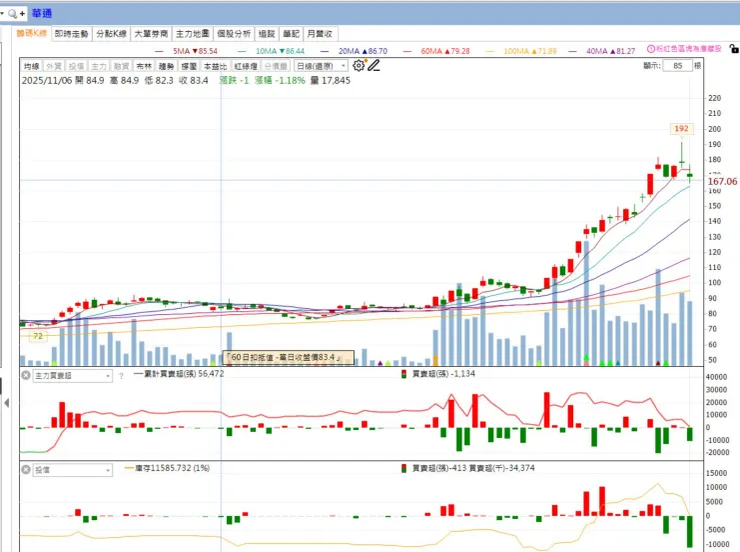
Task: Close the 投信 indicator panel
Action: coord(26,469)
